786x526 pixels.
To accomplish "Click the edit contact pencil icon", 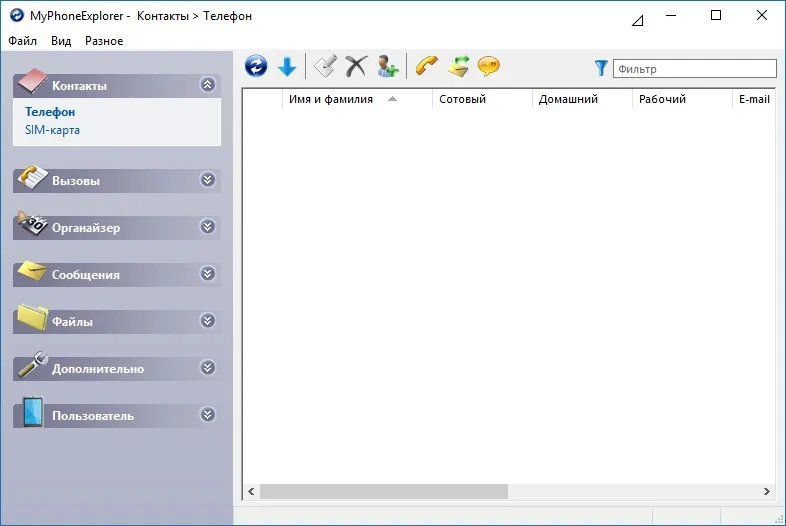I will (x=326, y=66).
